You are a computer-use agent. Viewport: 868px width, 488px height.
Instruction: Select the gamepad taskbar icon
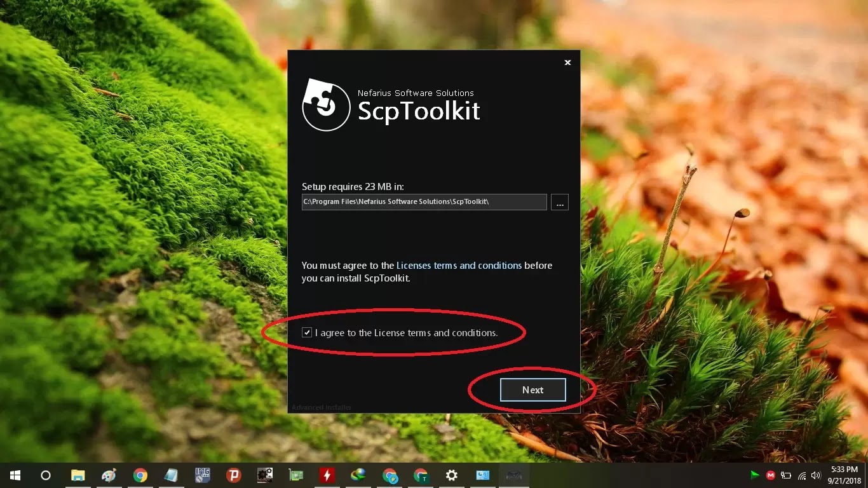514,475
